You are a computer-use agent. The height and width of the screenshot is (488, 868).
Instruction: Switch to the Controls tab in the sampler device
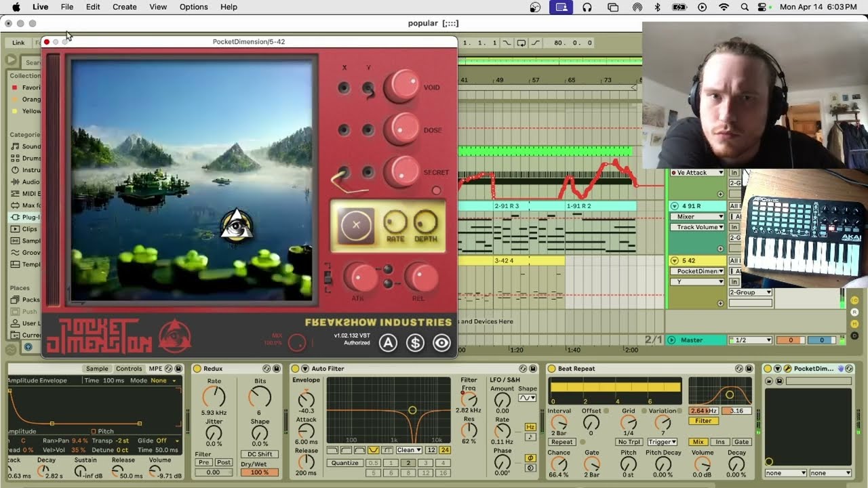point(129,369)
